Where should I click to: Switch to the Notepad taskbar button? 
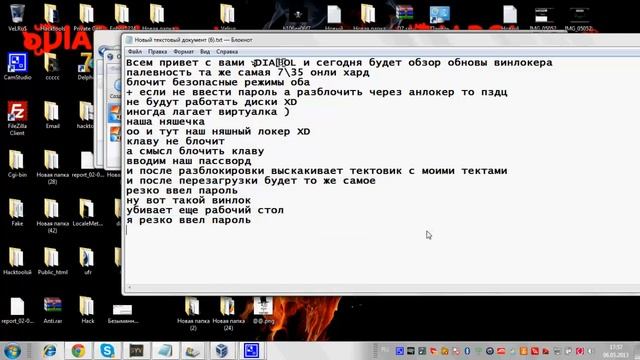(x=164, y=351)
